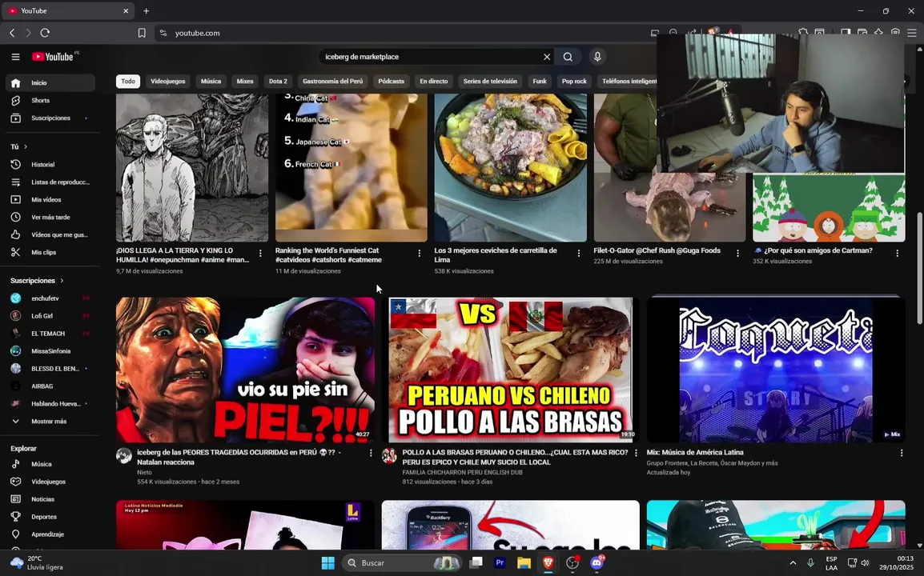This screenshot has height=576, width=924.
Task: Explore Música in the sidebar
Action: tap(50, 464)
